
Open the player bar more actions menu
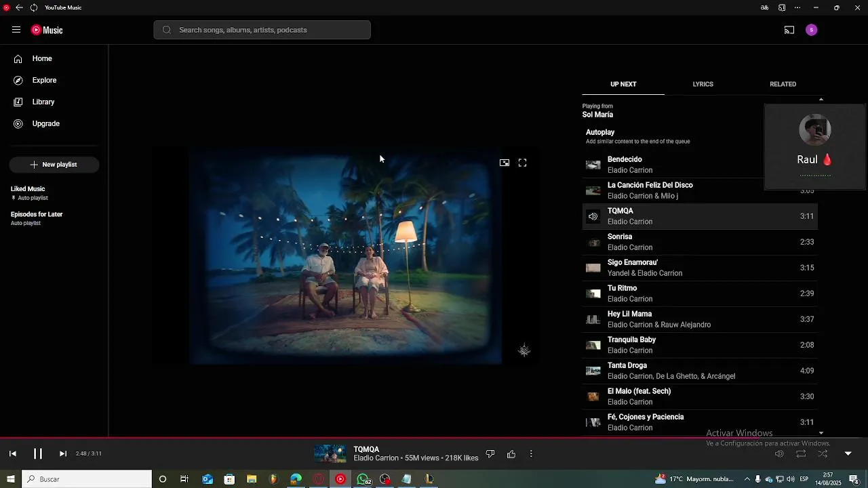[x=531, y=454]
